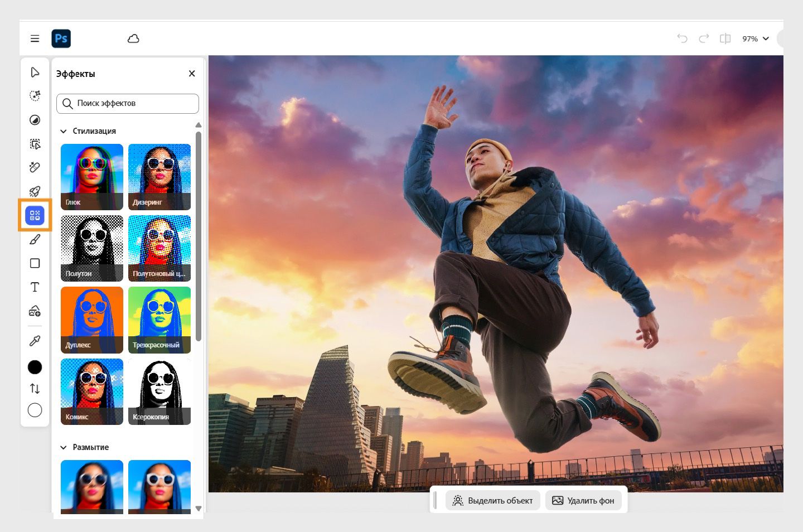The height and width of the screenshot is (532, 803).
Task: Click the Выделить объект button
Action: (x=493, y=501)
